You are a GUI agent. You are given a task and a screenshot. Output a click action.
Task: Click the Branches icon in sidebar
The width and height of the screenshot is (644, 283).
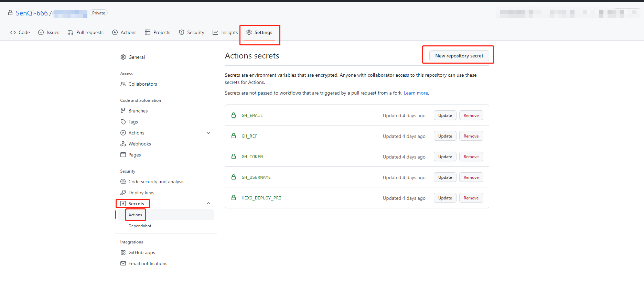click(123, 111)
